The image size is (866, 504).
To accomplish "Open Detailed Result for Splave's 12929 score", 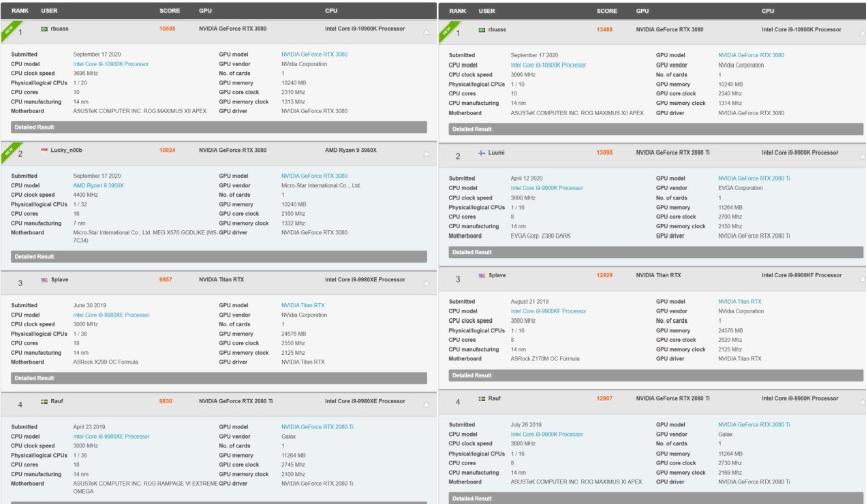I will [655, 375].
